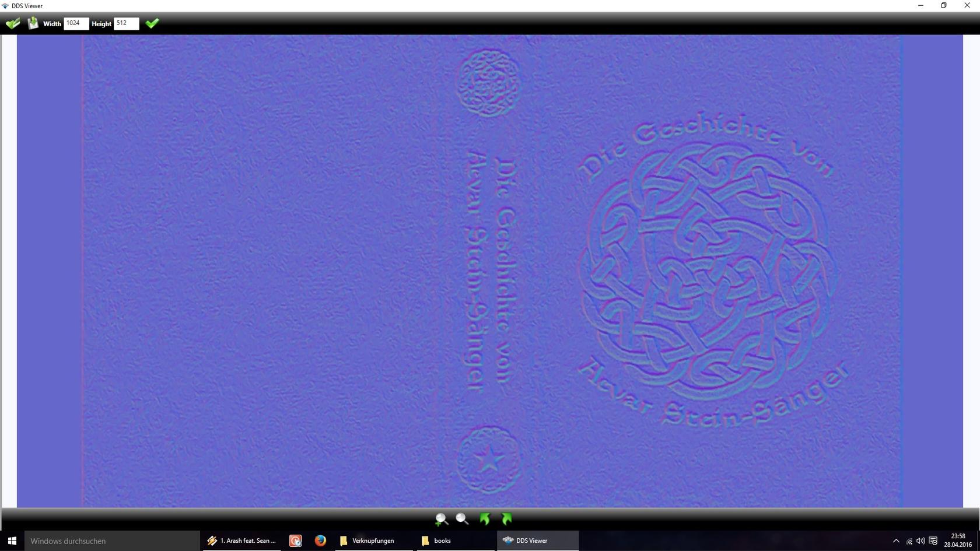The image size is (980, 551).
Task: Open the Windows Start menu
Action: (12, 541)
